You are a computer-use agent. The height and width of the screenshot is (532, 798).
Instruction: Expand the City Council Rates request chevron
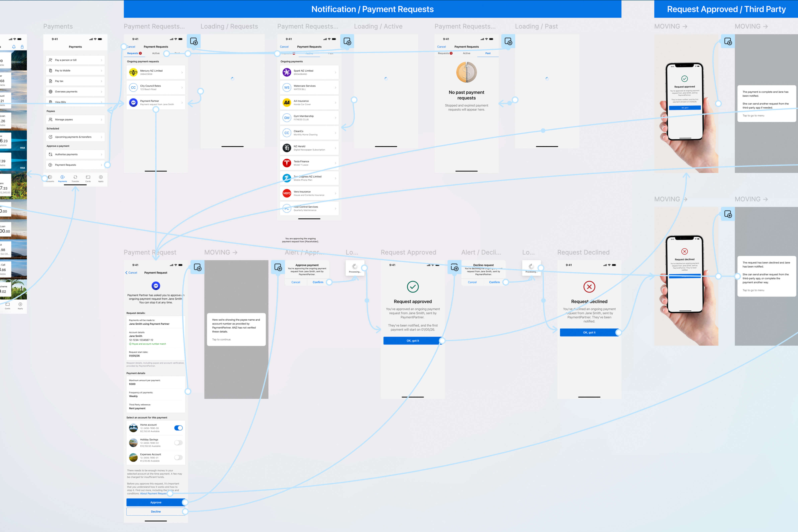click(182, 87)
